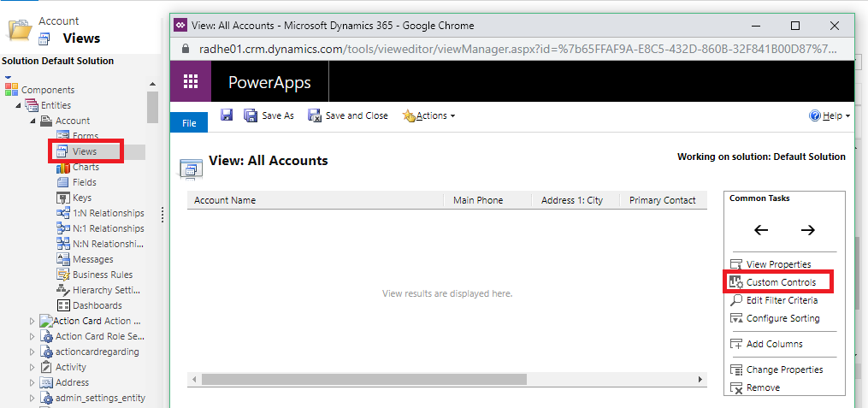Open View Properties task
This screenshot has width=868, height=408.
click(771, 264)
